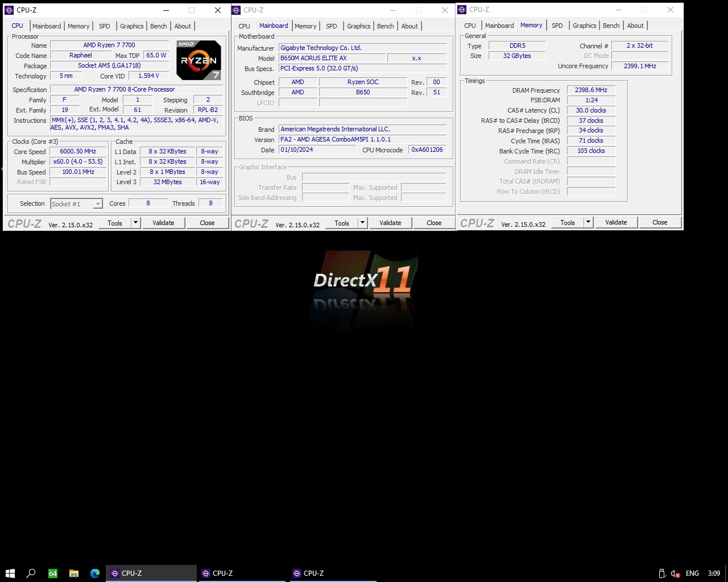
Task: Click the Core VID value 1.594 V
Action: [x=148, y=76]
